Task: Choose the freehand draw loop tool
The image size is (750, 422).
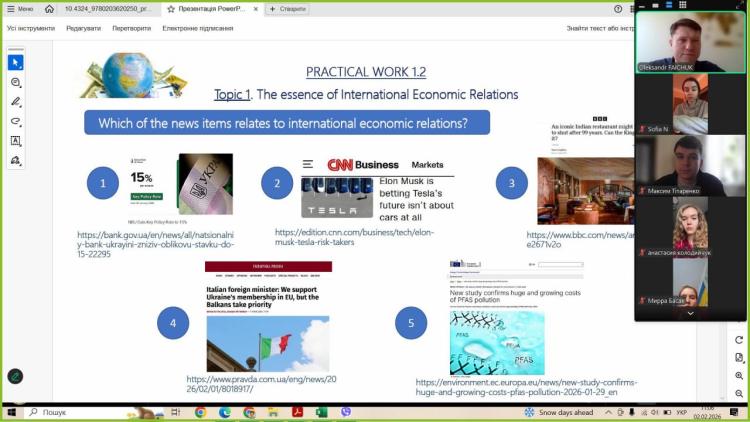Action: [15, 121]
